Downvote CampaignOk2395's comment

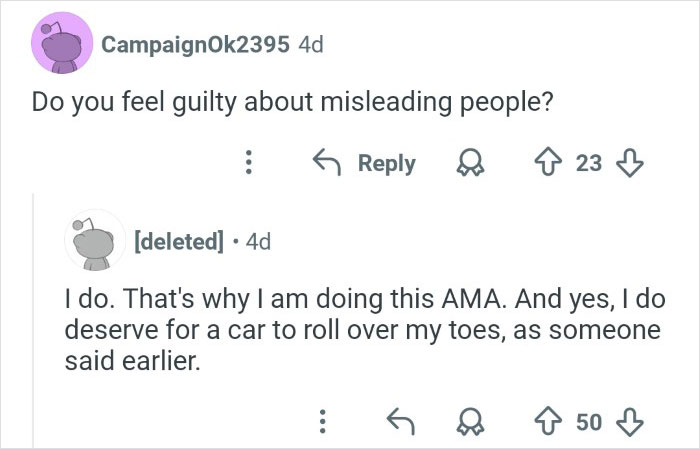[x=630, y=163]
